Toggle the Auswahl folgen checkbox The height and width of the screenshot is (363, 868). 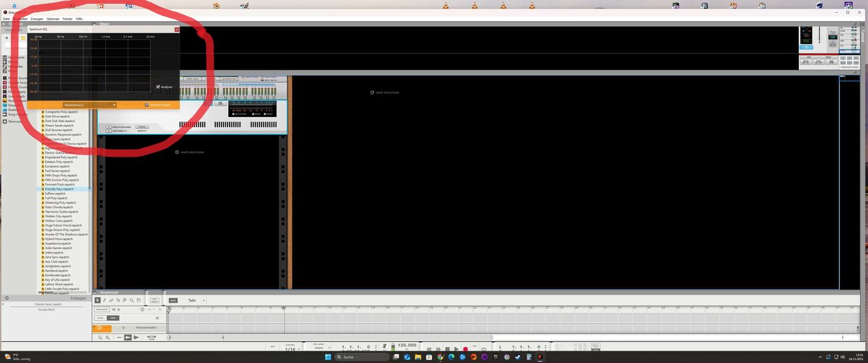(147, 105)
